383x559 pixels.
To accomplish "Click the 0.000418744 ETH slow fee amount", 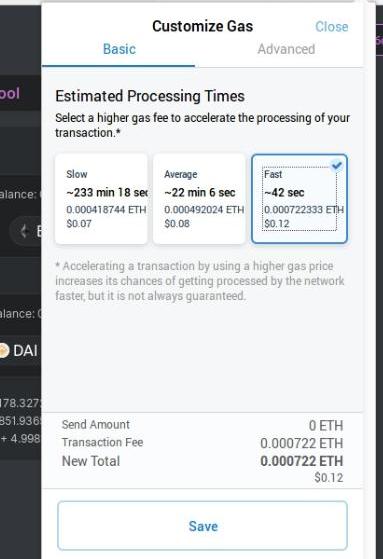I will 106,210.
